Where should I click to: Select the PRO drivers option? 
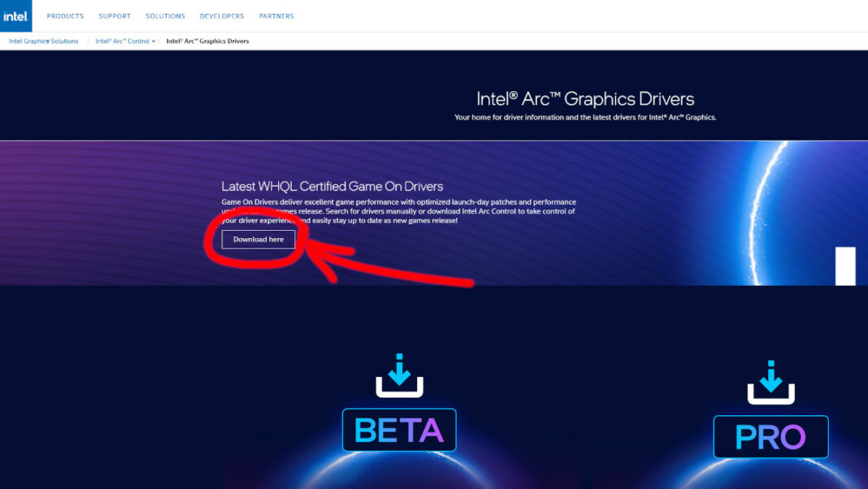(770, 436)
